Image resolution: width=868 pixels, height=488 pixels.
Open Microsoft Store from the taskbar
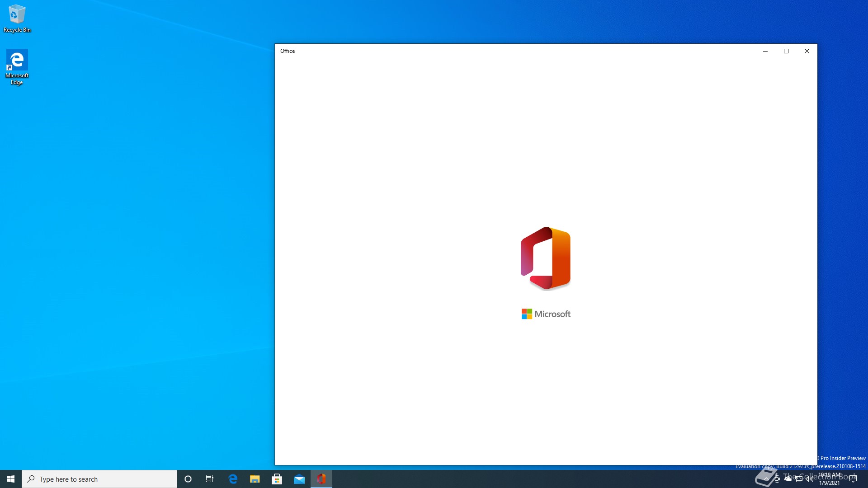277,479
